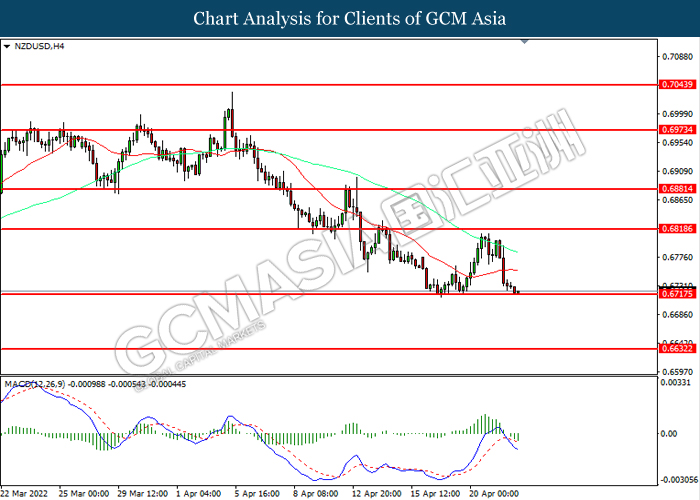Click the 12 Apr 20:00 time label
This screenshot has width=700, height=500.
377,494
